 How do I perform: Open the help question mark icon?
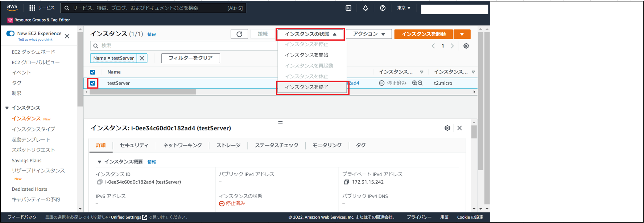pyautogui.click(x=383, y=8)
